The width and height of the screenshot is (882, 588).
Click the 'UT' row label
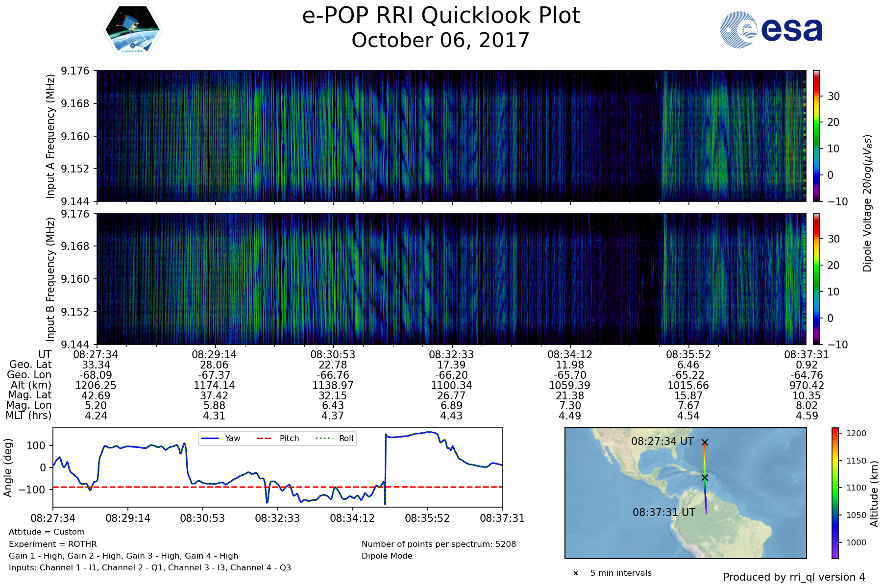pos(45,354)
